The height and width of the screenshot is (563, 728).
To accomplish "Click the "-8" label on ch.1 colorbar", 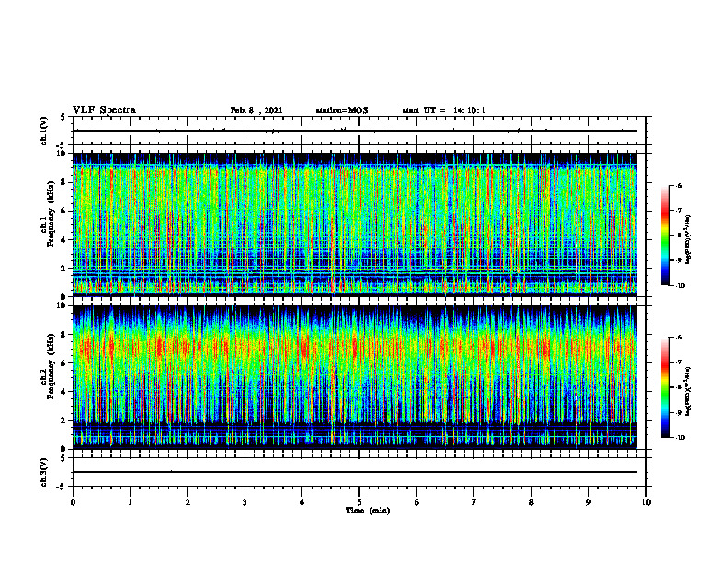I will 678,236.
